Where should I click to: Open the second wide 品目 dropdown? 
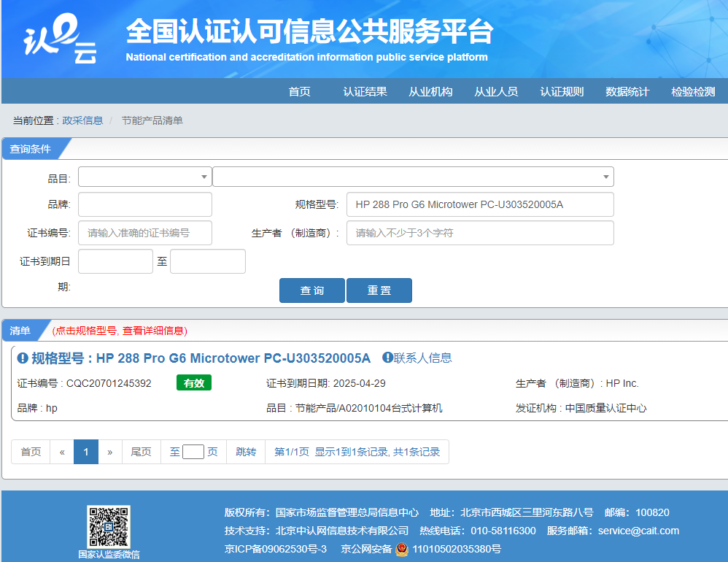pos(413,177)
